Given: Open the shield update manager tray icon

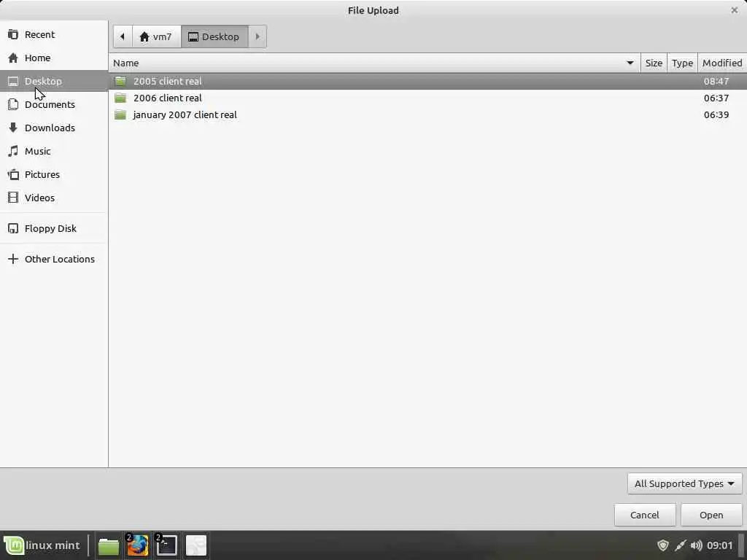Looking at the screenshot, I should 662,545.
